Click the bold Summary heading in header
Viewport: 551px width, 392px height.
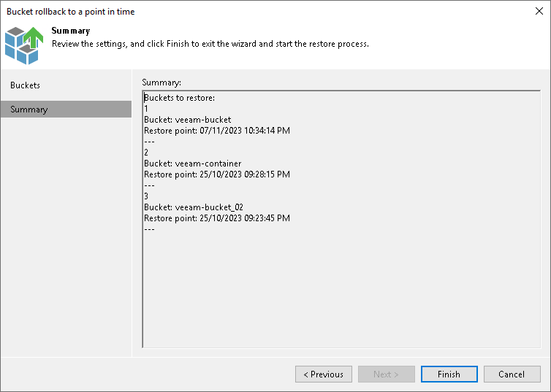pyautogui.click(x=71, y=31)
